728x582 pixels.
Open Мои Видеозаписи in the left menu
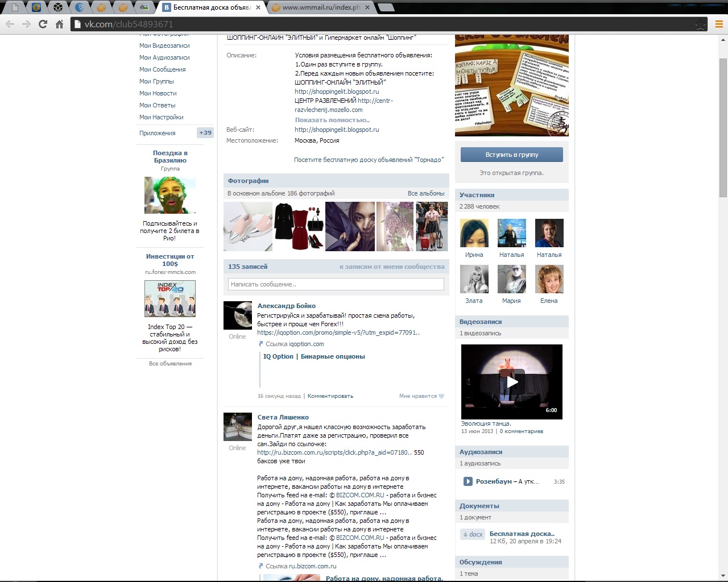[x=164, y=45]
